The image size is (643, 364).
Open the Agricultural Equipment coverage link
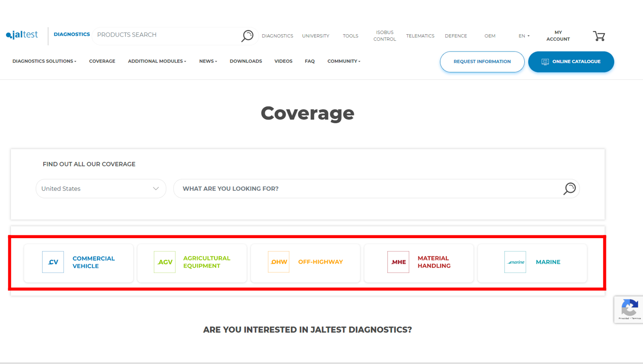192,263
